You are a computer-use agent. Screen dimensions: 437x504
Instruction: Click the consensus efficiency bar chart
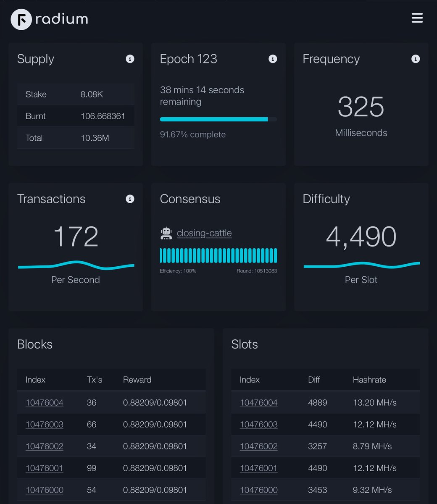click(x=218, y=255)
